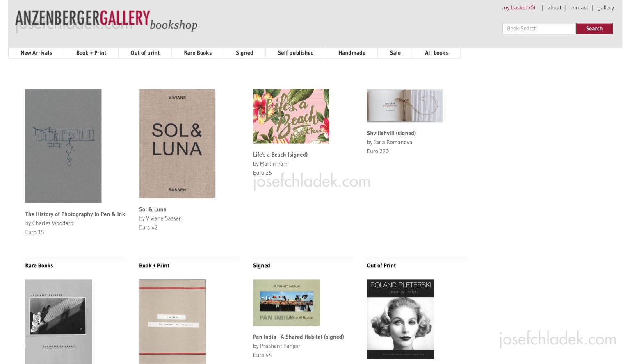Open the History of Photography cover

click(x=63, y=146)
